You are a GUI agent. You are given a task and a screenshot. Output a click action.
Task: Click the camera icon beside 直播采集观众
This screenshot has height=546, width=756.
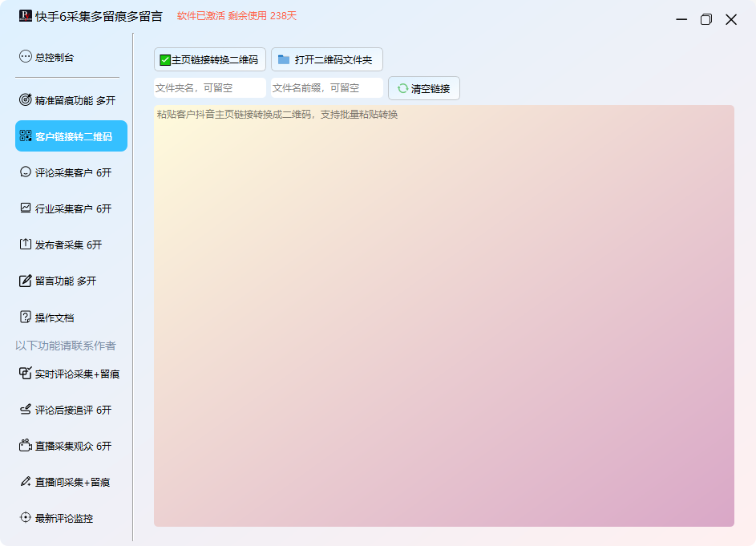26,446
